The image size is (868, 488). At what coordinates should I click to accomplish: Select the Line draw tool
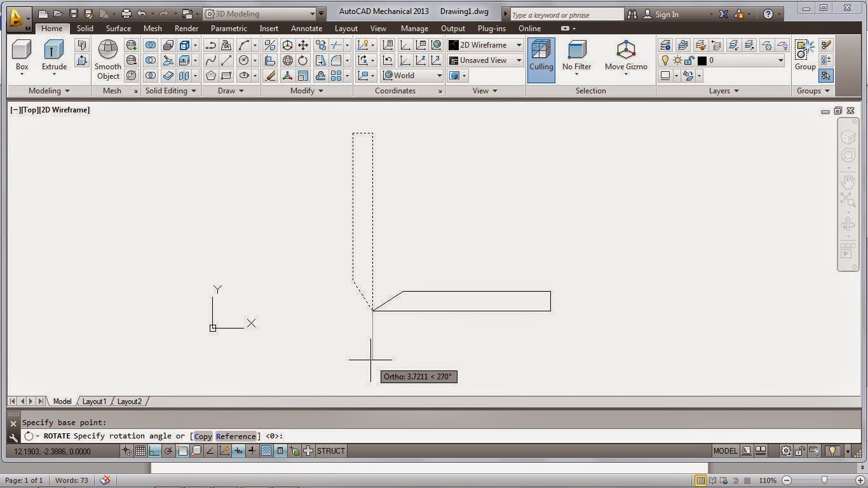(x=226, y=60)
